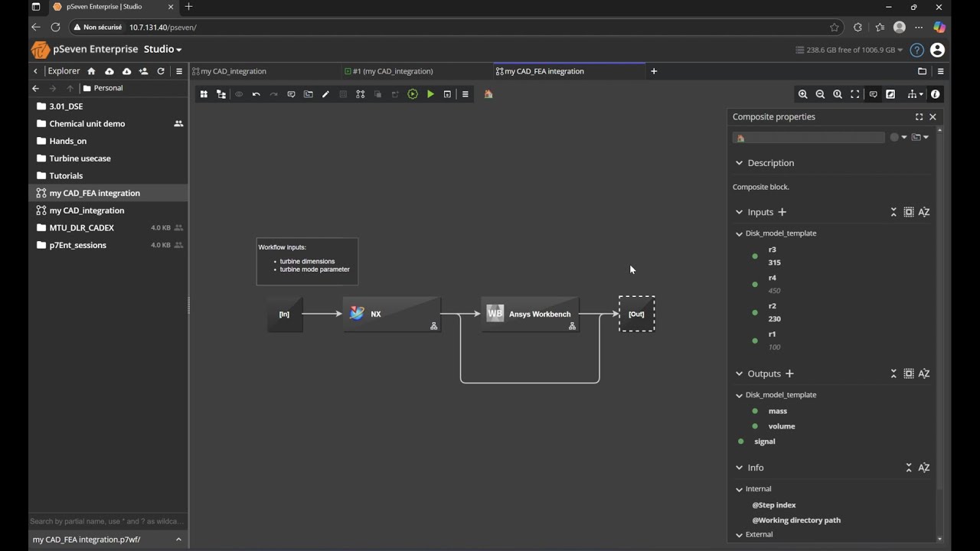Click the folder icon in workflow toolbar
The height and width of the screenshot is (551, 980).
(309, 94)
